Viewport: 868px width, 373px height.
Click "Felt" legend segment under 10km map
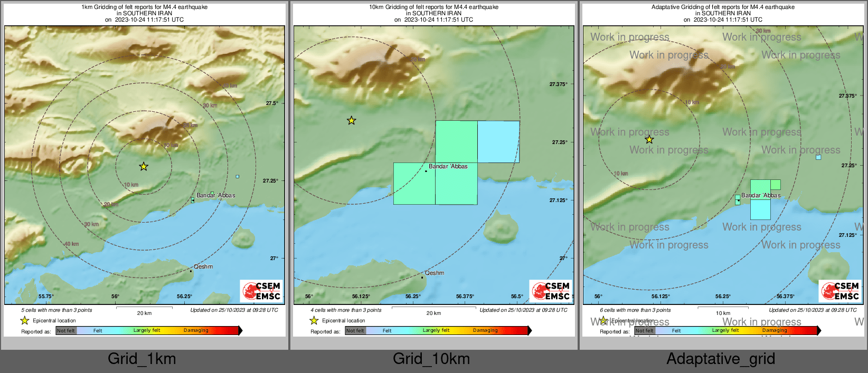click(x=387, y=331)
